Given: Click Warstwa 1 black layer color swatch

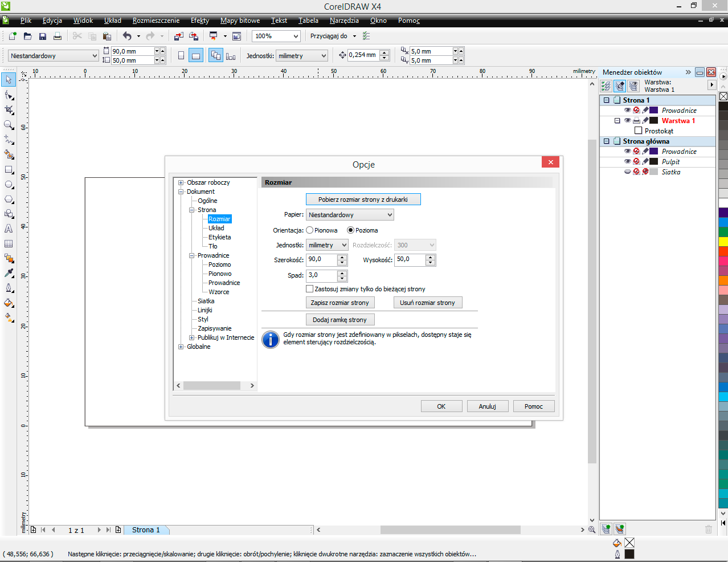Looking at the screenshot, I should [654, 121].
